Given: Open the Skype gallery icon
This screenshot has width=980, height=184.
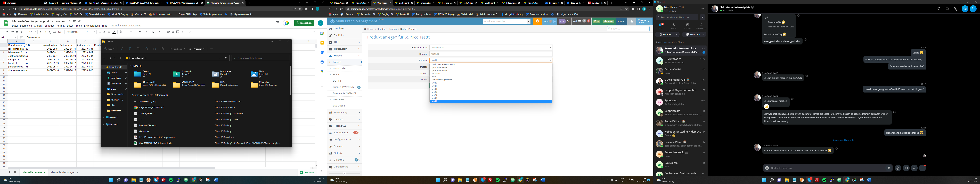Looking at the screenshot, I should click(947, 9).
